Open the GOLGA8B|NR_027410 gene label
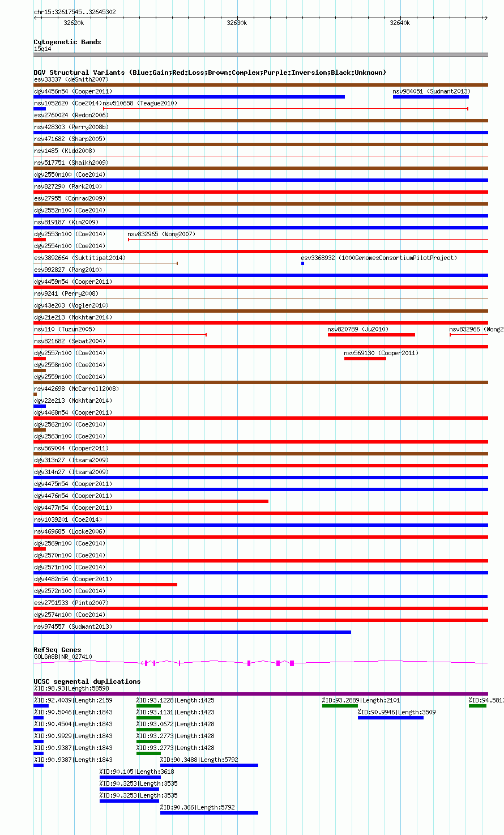This screenshot has height=835, width=504. (x=63, y=657)
